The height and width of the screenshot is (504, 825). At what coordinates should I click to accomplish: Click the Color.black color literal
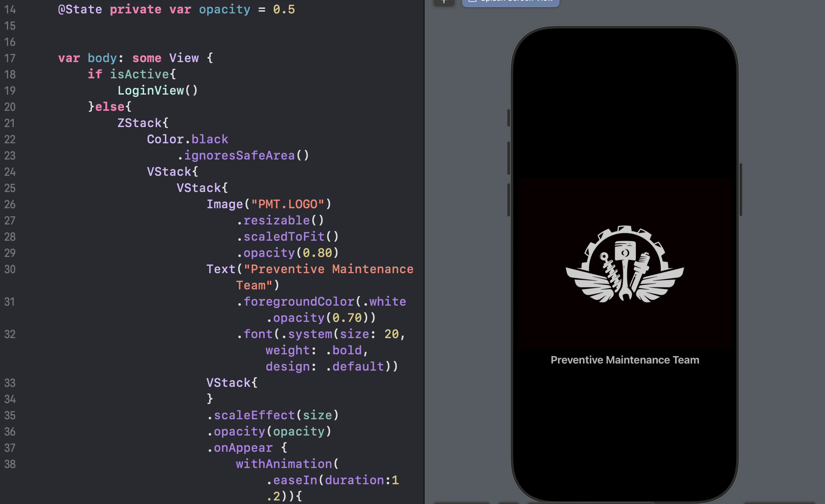pyautogui.click(x=188, y=139)
